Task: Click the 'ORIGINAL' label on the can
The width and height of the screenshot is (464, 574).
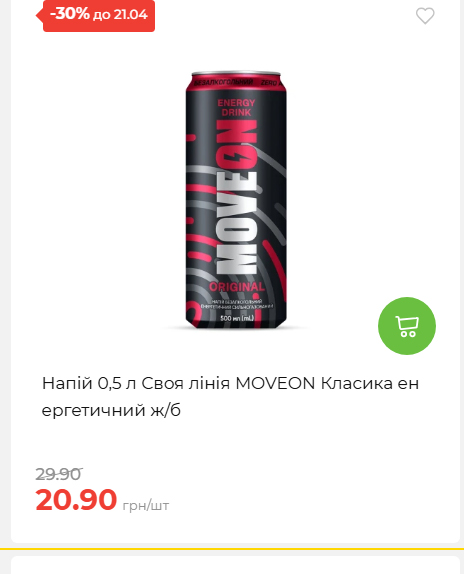Action: [237, 287]
